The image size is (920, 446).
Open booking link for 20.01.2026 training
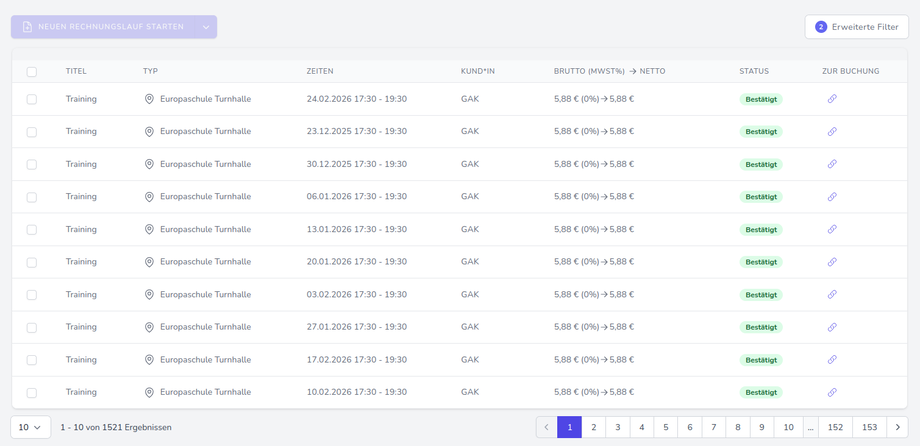[831, 262]
